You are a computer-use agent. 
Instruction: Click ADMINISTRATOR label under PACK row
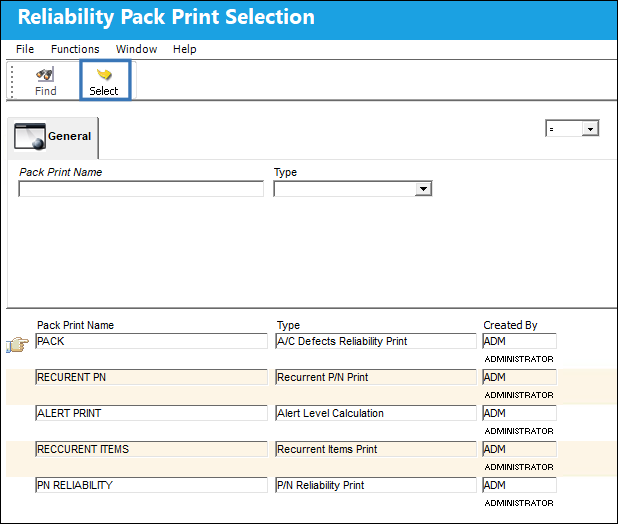point(519,359)
